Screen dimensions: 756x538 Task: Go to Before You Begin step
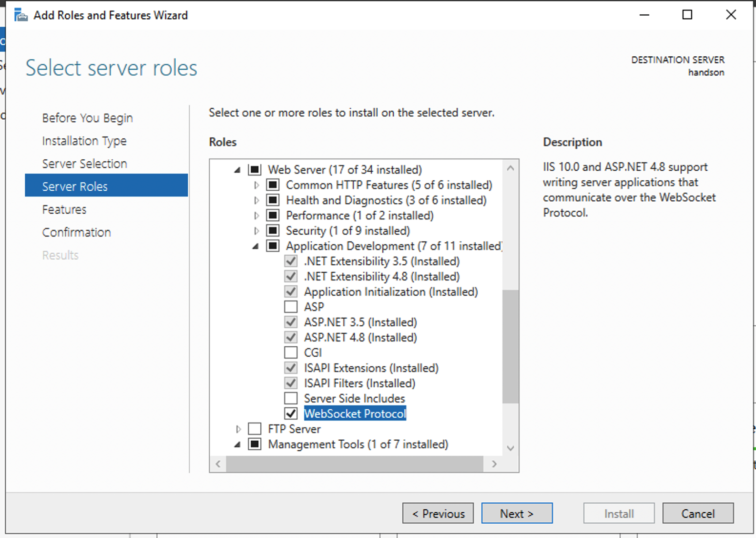pyautogui.click(x=88, y=118)
